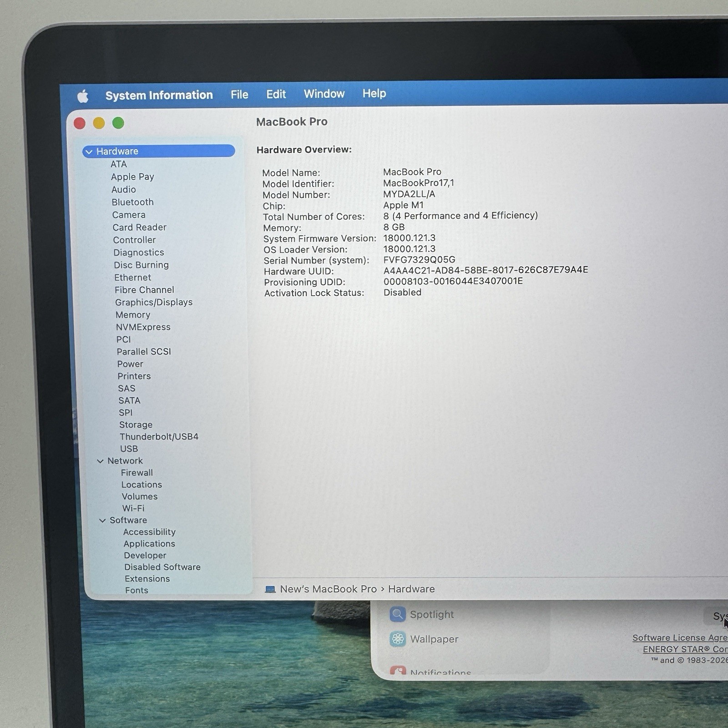Open the Help menu
This screenshot has height=728, width=728.
click(374, 93)
